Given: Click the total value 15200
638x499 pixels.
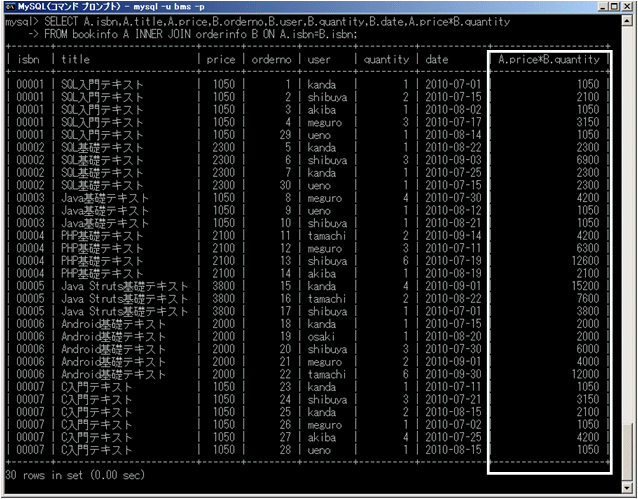Looking at the screenshot, I should 585,286.
